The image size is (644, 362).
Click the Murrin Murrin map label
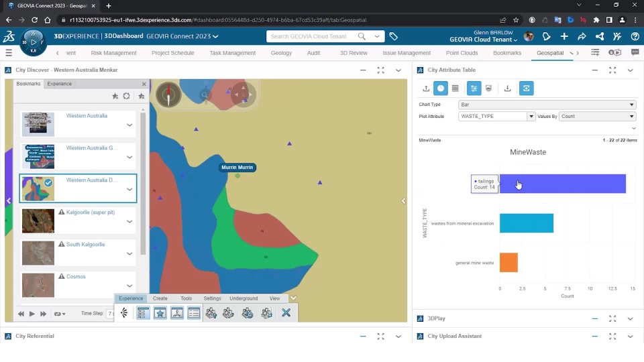[237, 168]
